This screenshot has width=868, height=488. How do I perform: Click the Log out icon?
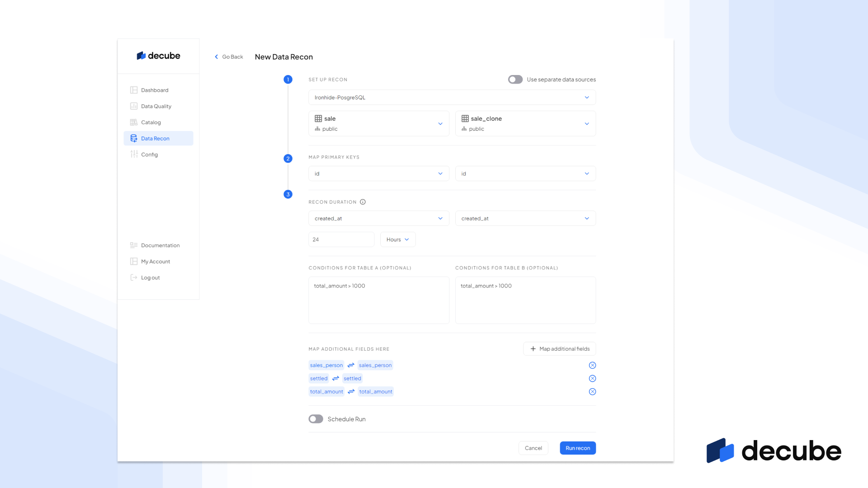pos(134,277)
